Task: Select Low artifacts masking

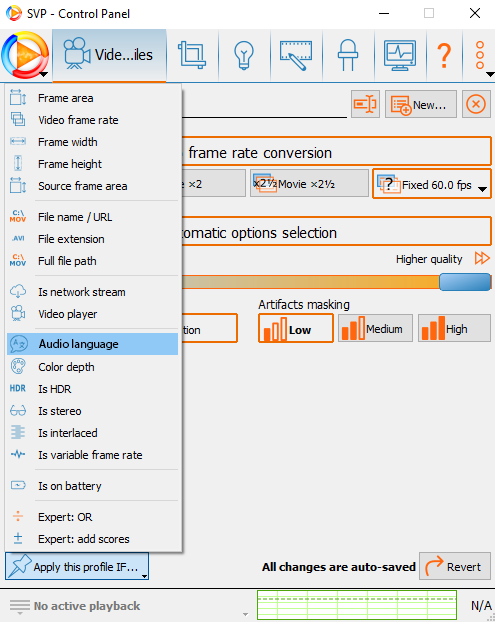Action: point(296,328)
